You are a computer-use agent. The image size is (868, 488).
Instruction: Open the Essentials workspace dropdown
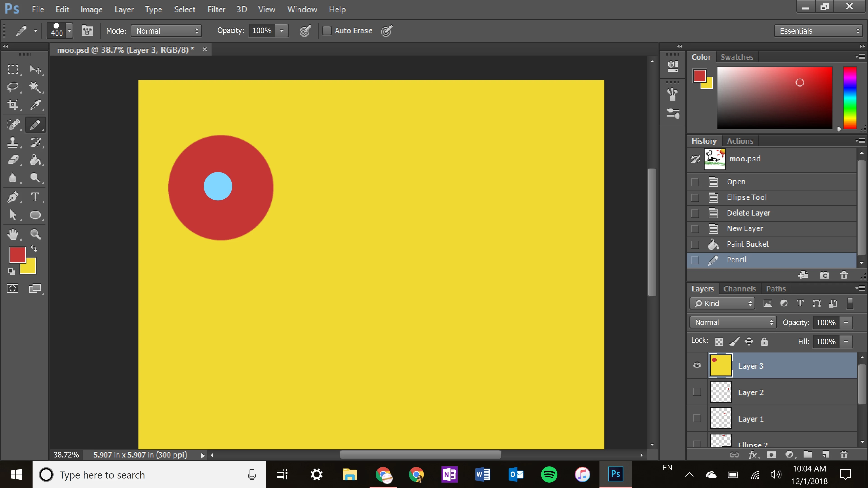(x=819, y=31)
